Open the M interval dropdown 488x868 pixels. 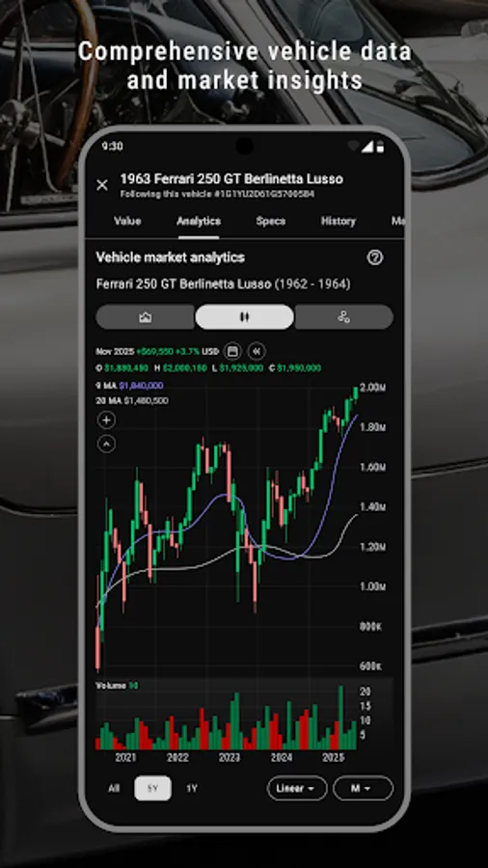(364, 788)
